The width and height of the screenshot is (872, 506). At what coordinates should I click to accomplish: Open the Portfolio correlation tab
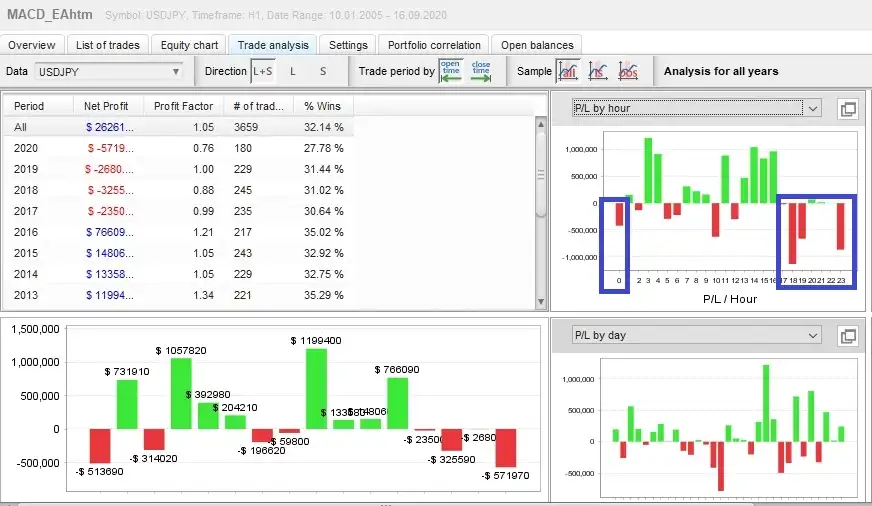point(435,45)
